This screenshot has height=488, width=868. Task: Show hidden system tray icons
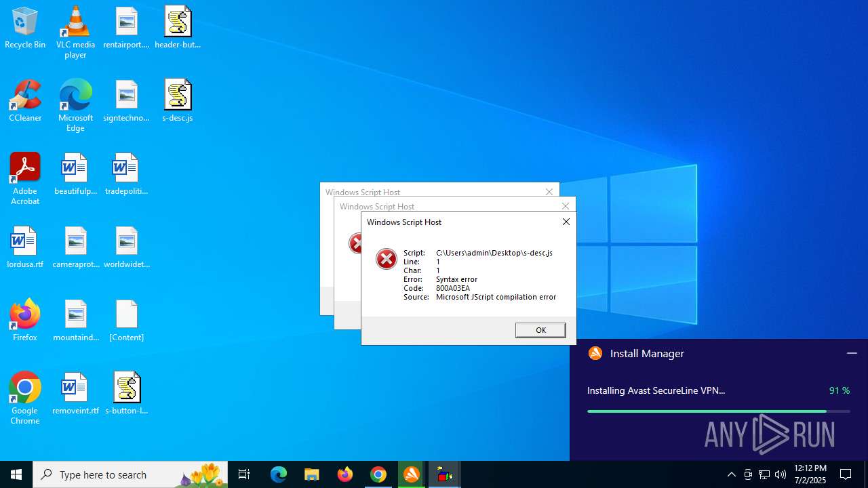(731, 474)
